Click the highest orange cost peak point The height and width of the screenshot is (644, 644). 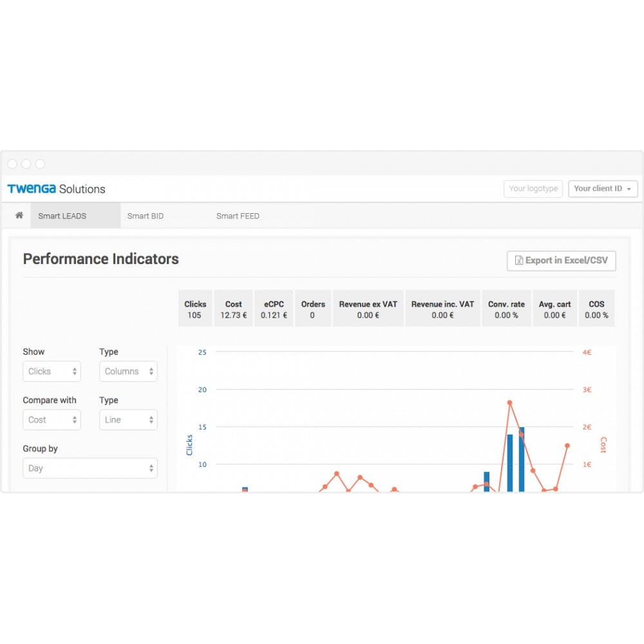tap(509, 403)
